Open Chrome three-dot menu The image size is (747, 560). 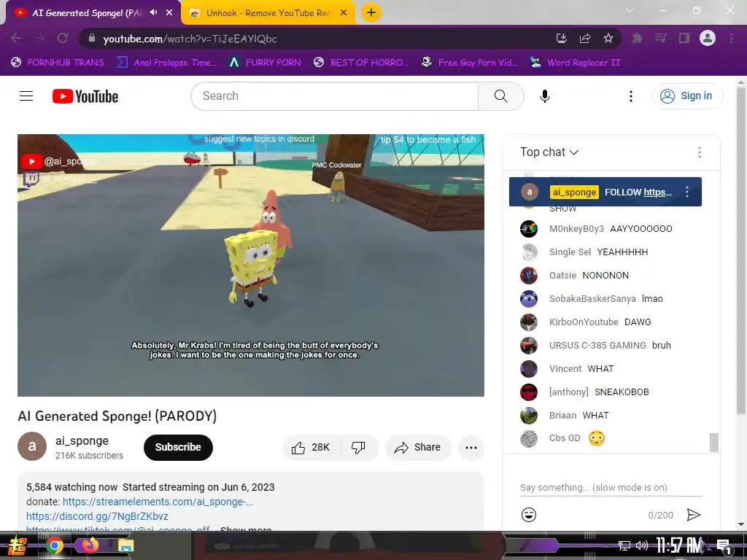[731, 39]
